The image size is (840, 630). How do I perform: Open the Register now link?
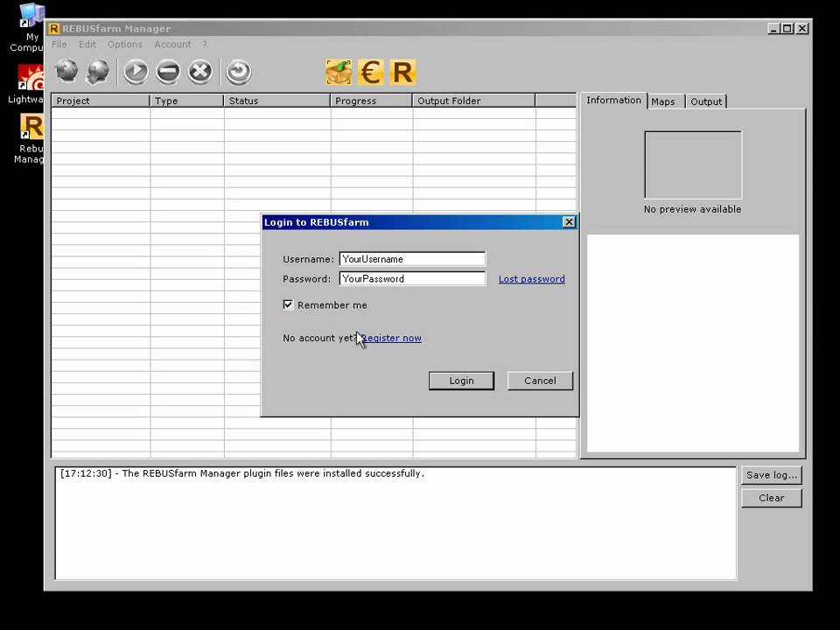point(392,338)
